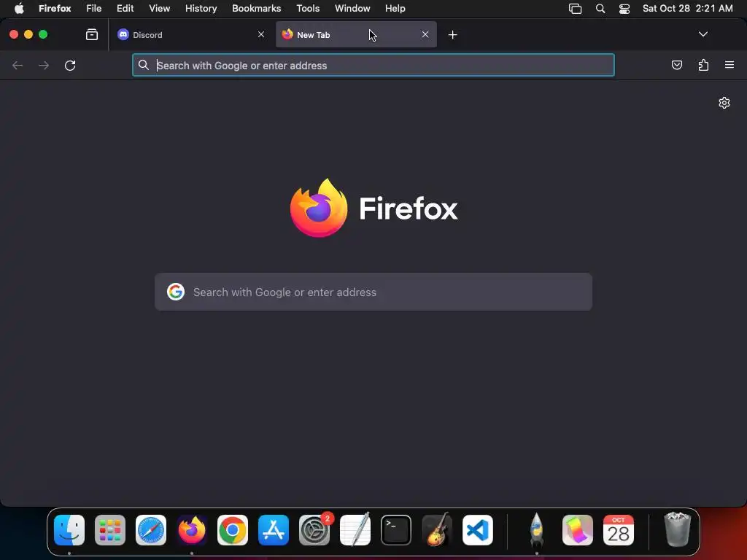
Task: Open the File menu
Action: 94,8
